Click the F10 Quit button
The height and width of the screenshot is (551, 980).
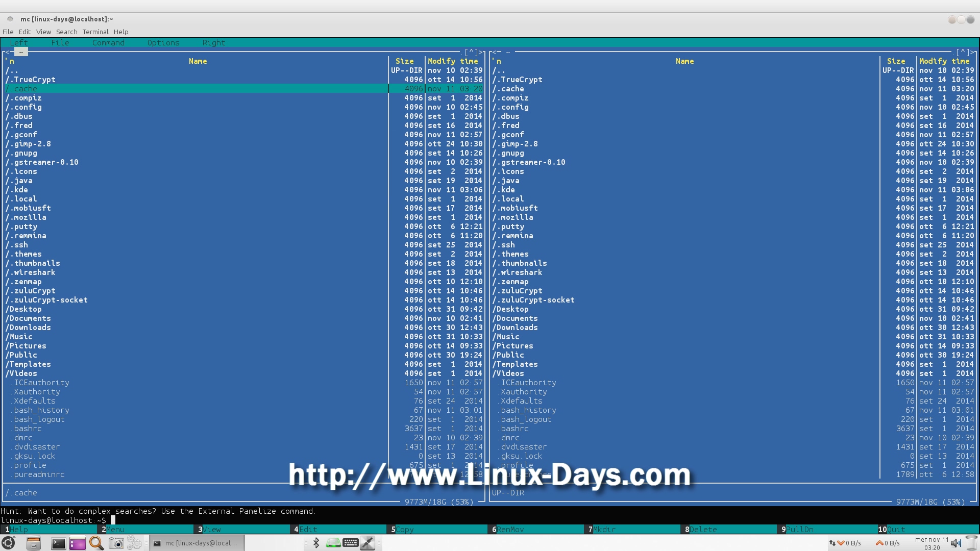point(896,530)
